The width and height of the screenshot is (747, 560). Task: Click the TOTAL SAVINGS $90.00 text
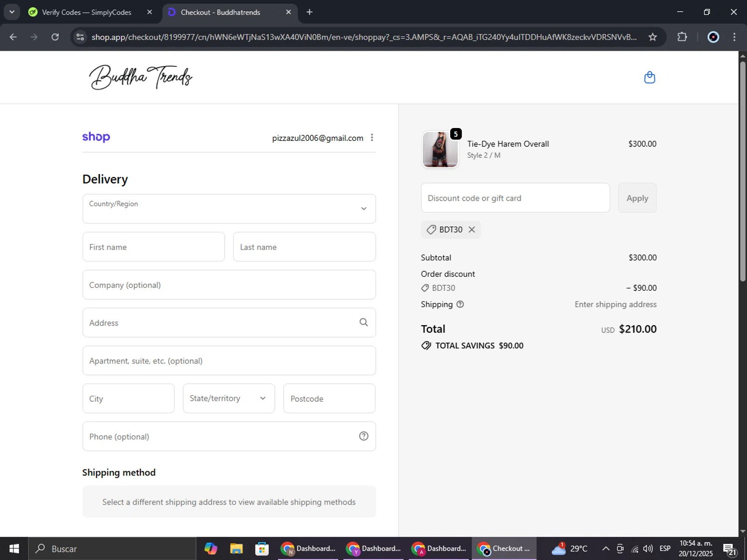[x=479, y=345]
